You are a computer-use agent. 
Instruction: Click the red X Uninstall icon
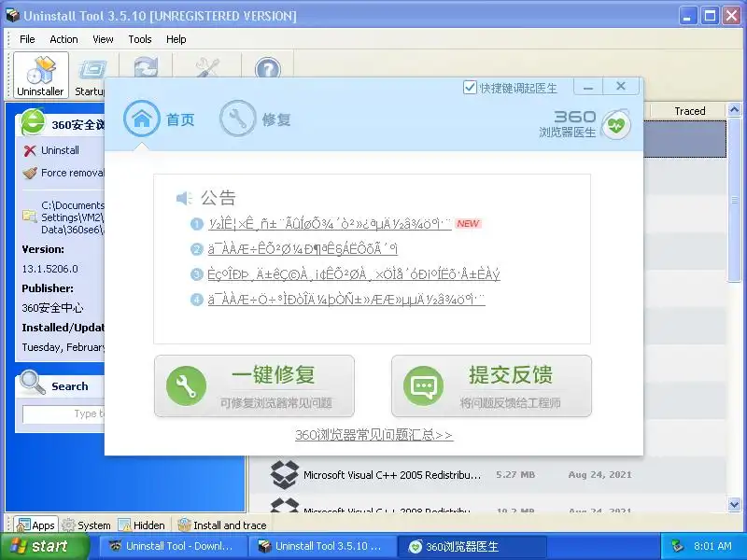pyautogui.click(x=30, y=151)
